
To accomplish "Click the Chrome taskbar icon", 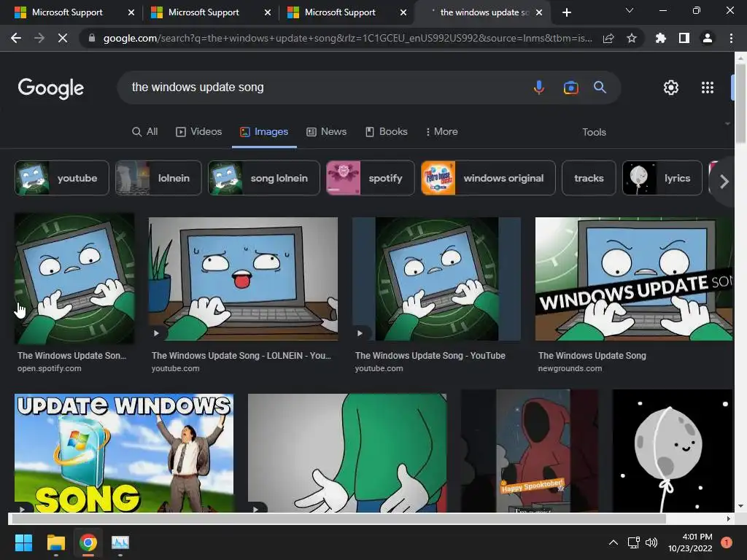I will coord(88,542).
